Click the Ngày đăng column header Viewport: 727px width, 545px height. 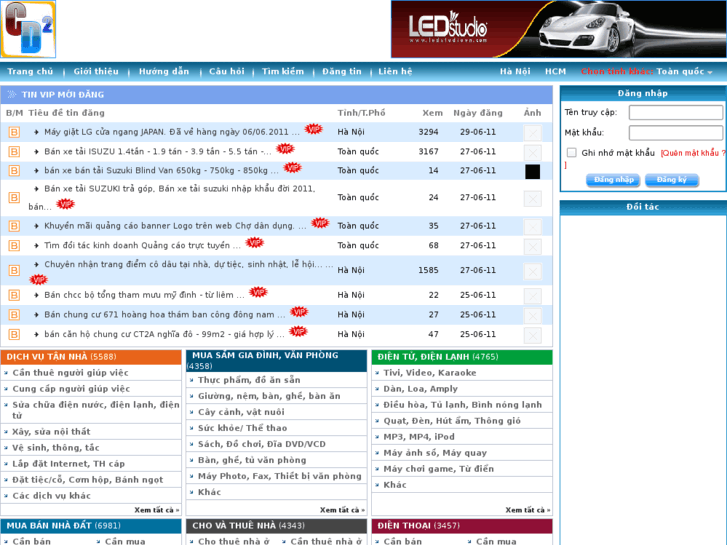(x=478, y=113)
